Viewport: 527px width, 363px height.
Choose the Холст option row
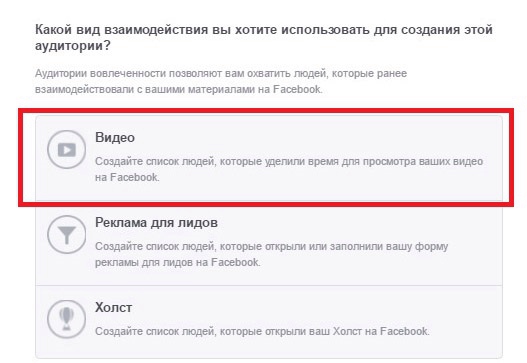(269, 322)
